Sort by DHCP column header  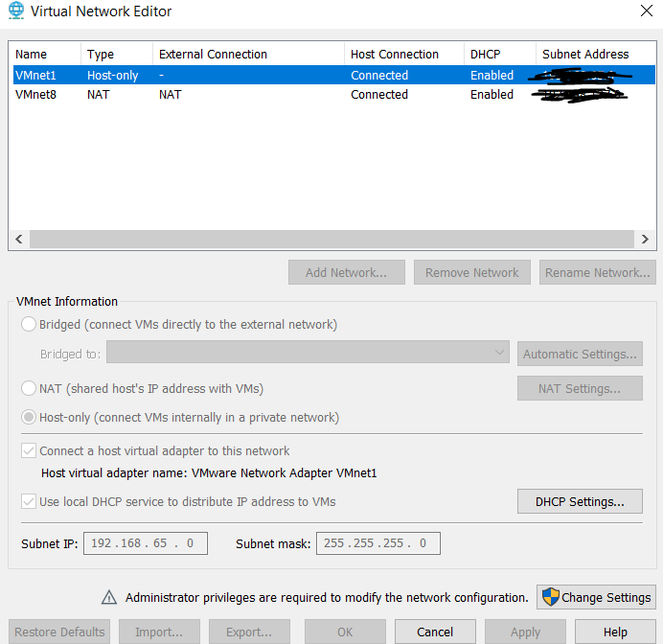(500, 54)
